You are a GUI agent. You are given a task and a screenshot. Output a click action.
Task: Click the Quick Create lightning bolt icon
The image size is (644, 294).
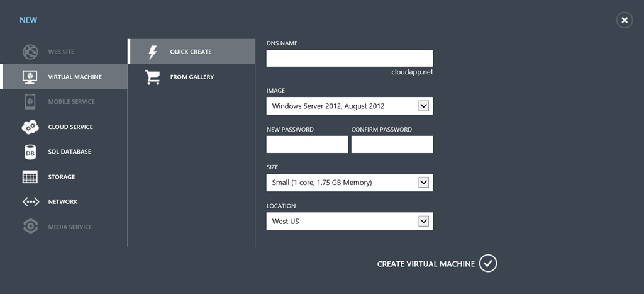pos(153,52)
